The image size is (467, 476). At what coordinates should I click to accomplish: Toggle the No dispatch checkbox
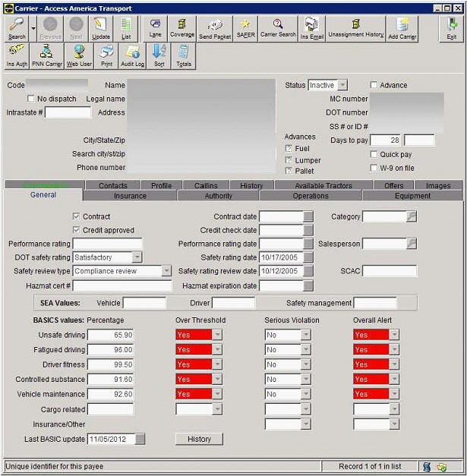(x=31, y=99)
